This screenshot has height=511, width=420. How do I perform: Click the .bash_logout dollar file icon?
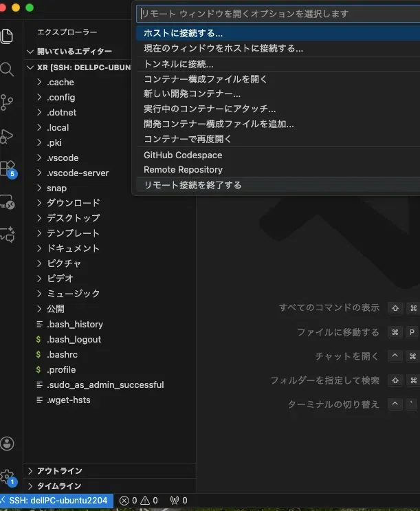tap(38, 339)
